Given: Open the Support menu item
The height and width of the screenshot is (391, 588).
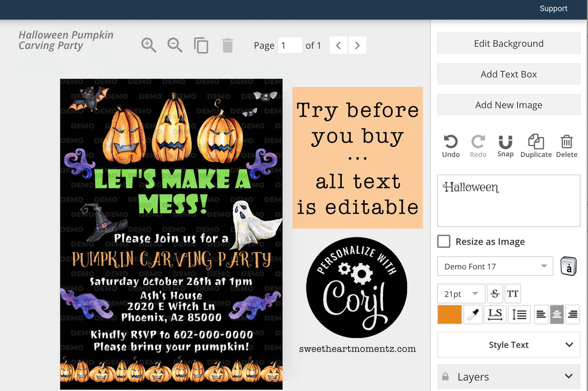Looking at the screenshot, I should (553, 9).
